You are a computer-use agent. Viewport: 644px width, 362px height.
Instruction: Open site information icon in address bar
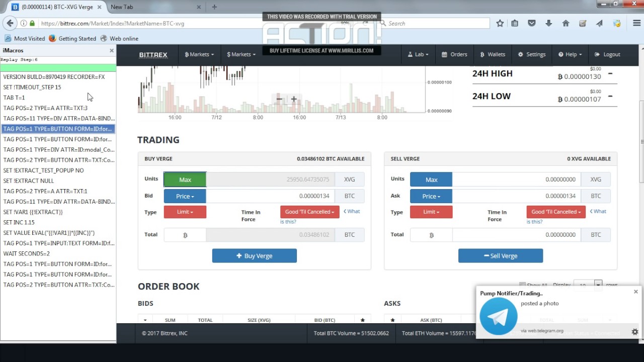pyautogui.click(x=24, y=23)
